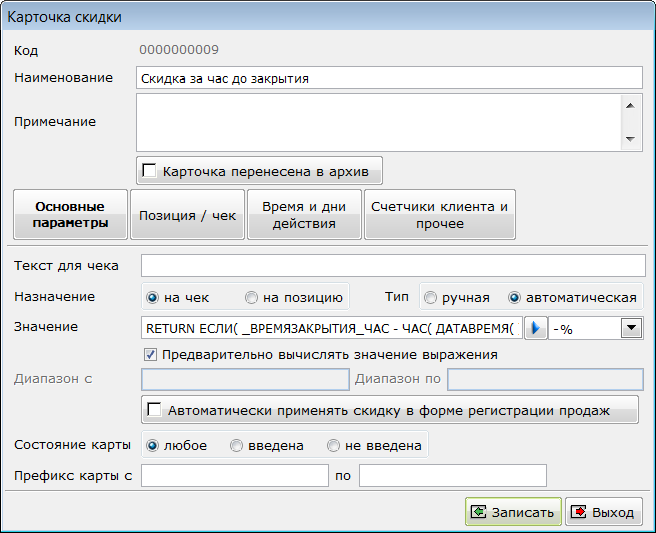Click the Префикс карты с field
This screenshot has width=656, height=533.
point(235,475)
